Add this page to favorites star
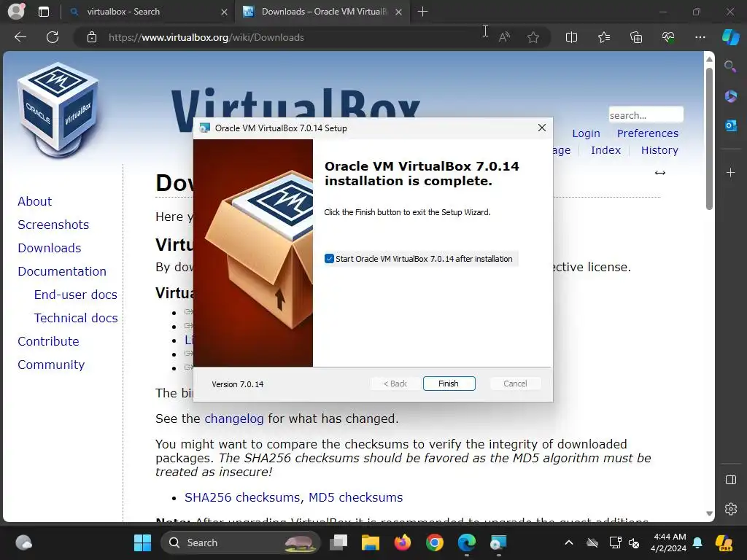Image resolution: width=747 pixels, height=560 pixels. [x=533, y=37]
